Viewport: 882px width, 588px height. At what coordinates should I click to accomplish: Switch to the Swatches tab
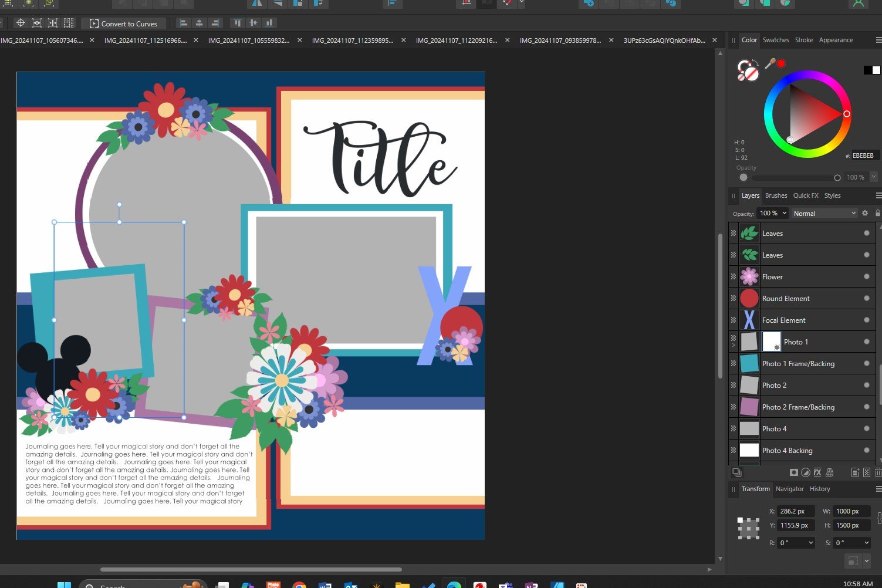(x=775, y=40)
